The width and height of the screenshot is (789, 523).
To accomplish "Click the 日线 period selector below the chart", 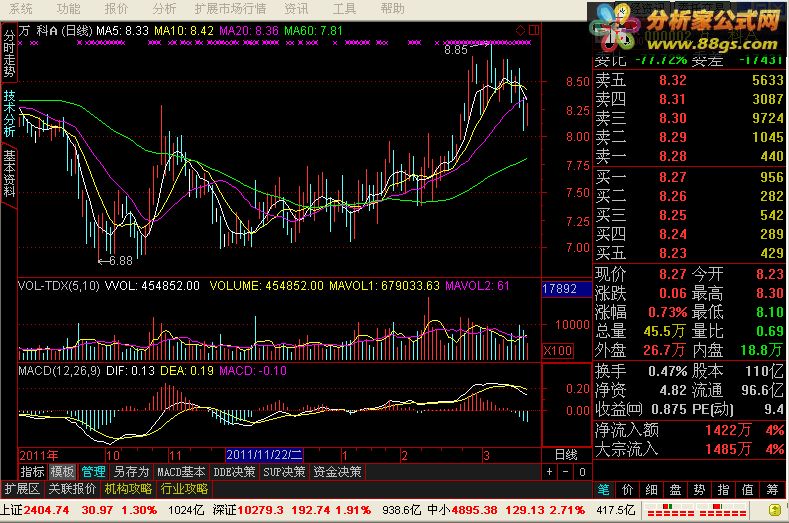I will point(566,455).
